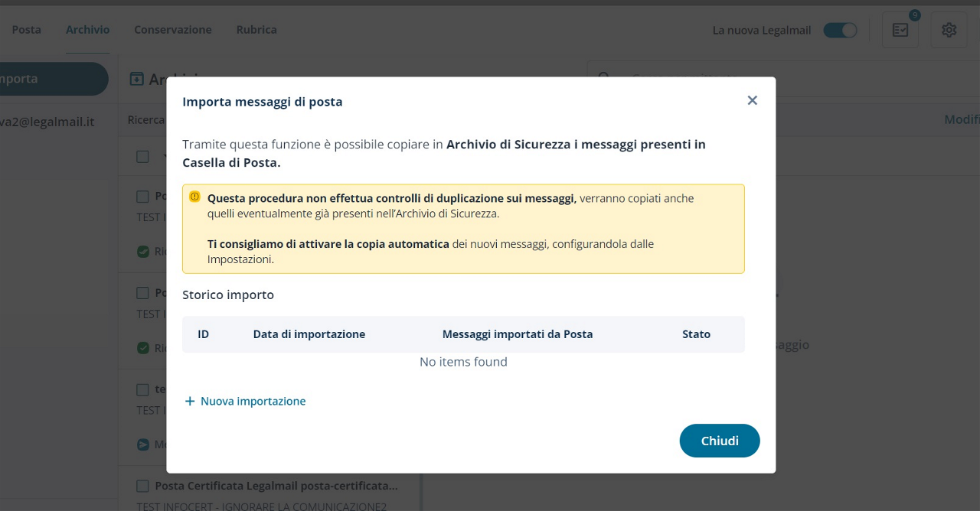Open the Conservazione tab
The width and height of the screenshot is (980, 511).
(x=172, y=30)
